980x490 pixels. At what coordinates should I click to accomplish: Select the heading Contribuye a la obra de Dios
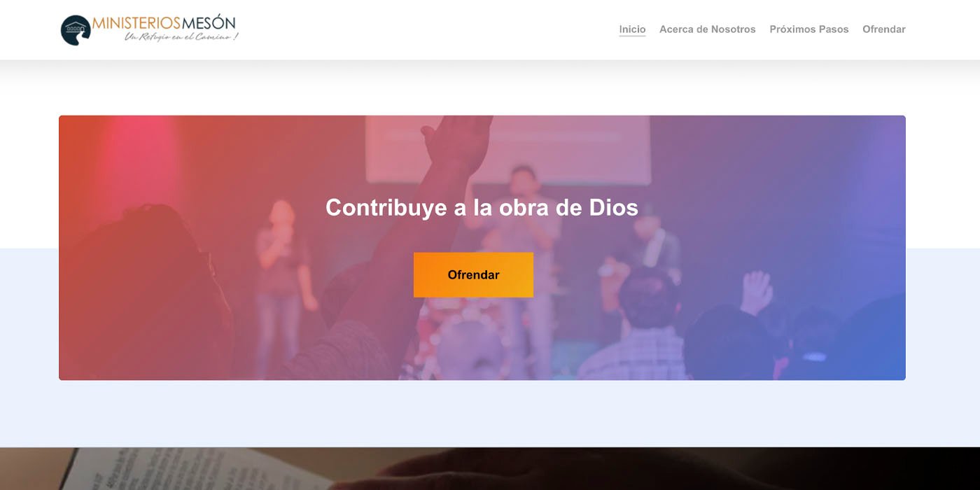coord(482,208)
